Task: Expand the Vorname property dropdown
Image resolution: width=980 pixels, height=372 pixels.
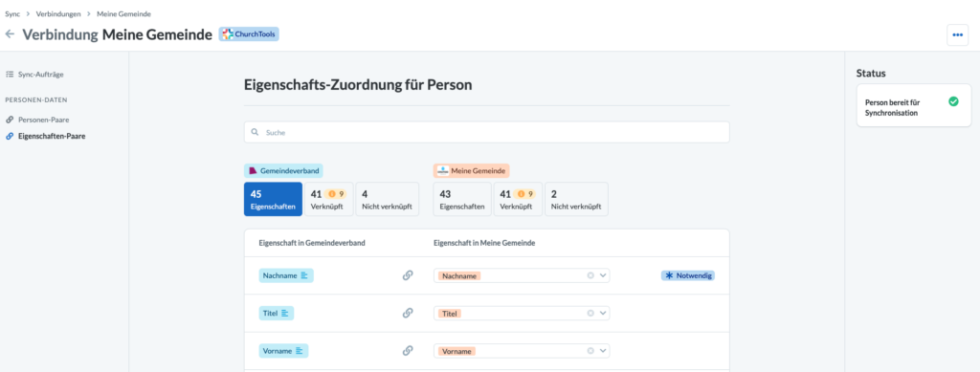Action: coord(603,351)
